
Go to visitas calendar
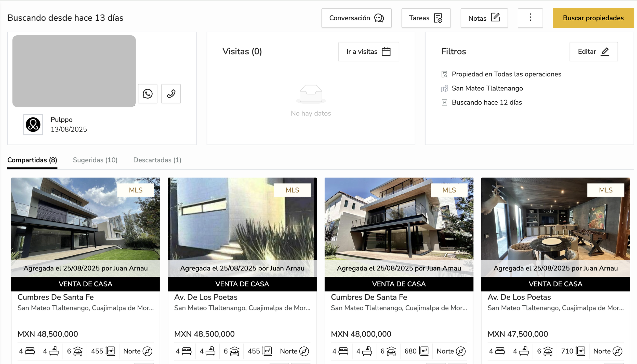[x=368, y=51]
